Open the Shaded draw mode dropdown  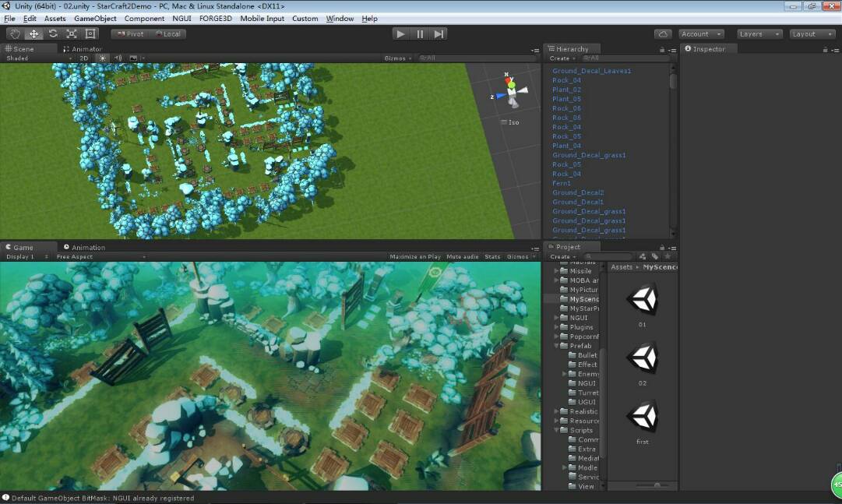point(38,58)
